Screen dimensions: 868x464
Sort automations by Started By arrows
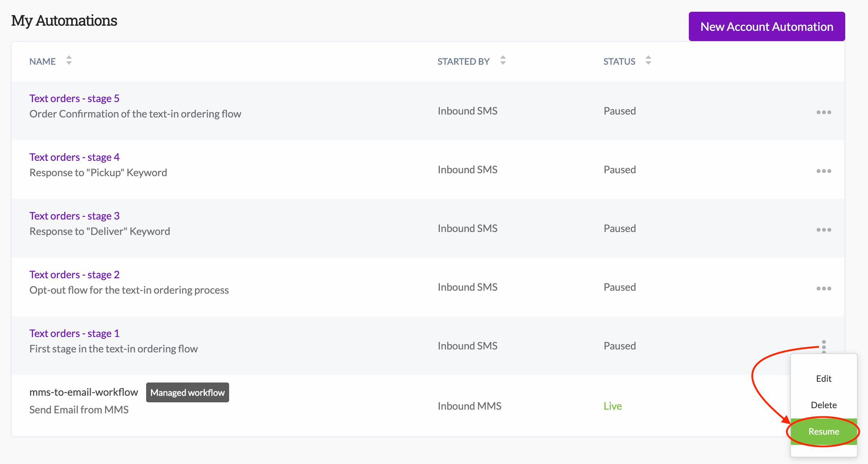click(x=503, y=60)
